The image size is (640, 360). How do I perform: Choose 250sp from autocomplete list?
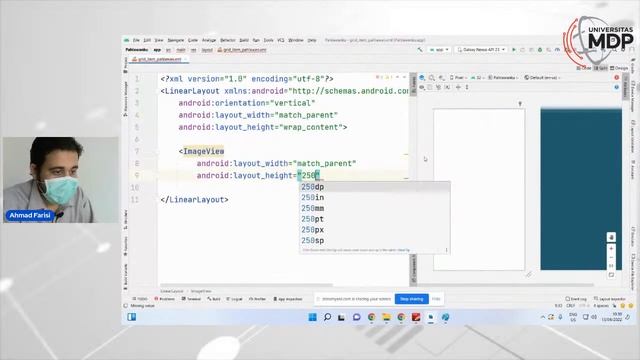pyautogui.click(x=375, y=241)
